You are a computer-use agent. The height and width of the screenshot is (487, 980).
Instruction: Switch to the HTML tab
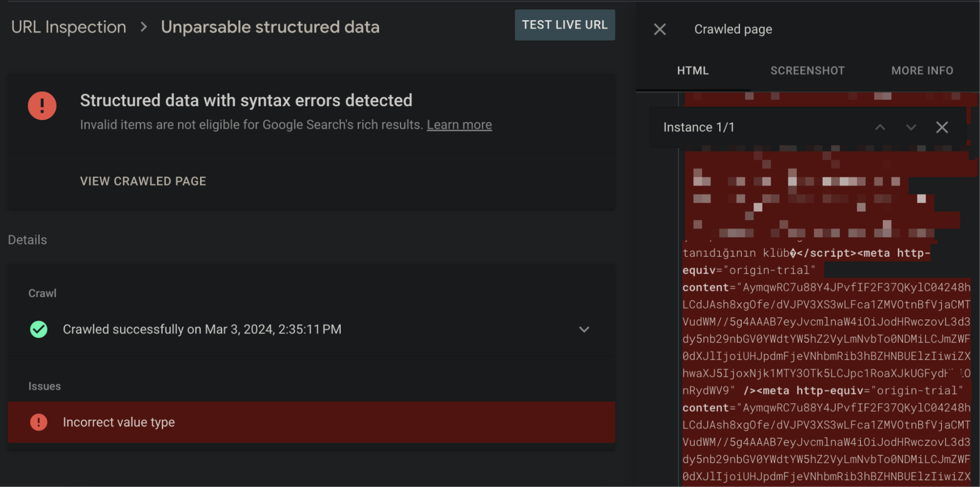693,71
